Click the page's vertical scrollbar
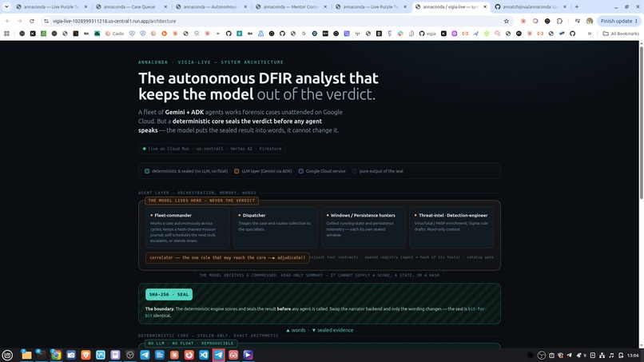This screenshot has width=644, height=362. click(x=641, y=123)
